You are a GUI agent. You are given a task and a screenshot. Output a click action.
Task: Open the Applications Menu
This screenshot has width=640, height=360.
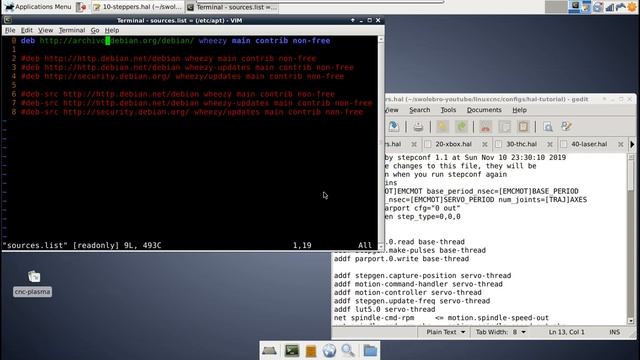pos(38,7)
